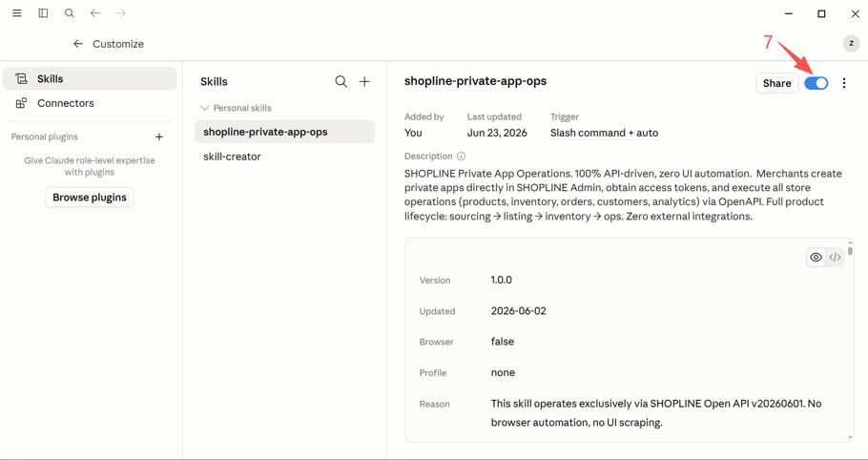Disable the shopline-private-app-ops skill toggle
This screenshot has width=868, height=460.
[x=816, y=83]
